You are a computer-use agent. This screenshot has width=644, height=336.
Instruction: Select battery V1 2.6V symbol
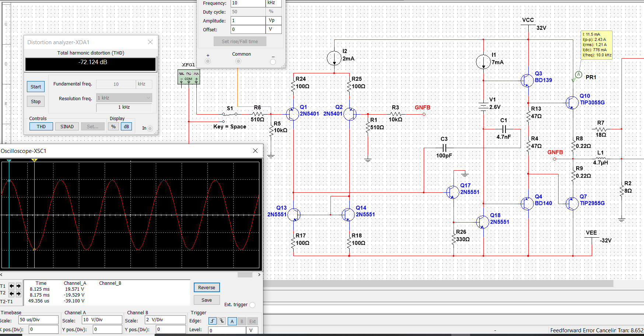(x=483, y=106)
